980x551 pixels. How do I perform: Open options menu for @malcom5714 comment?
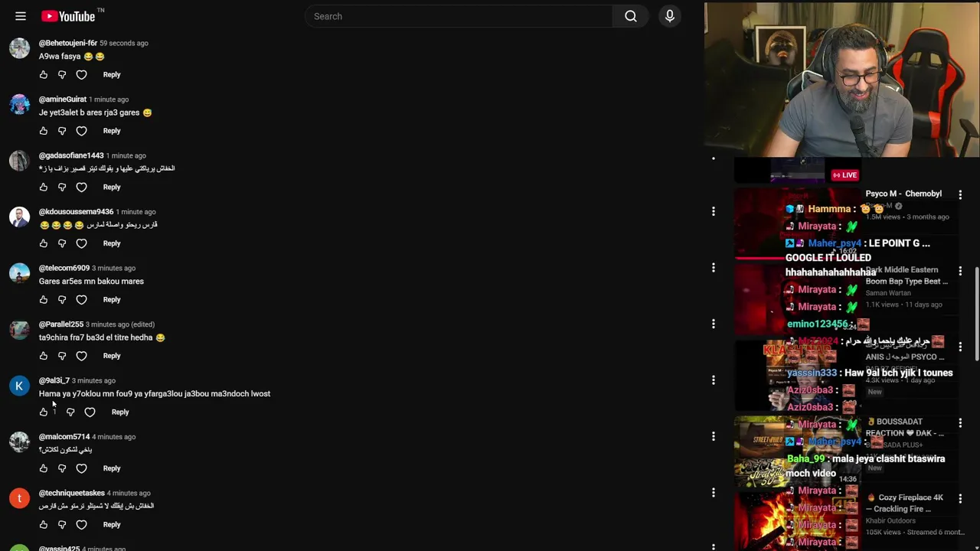click(714, 436)
